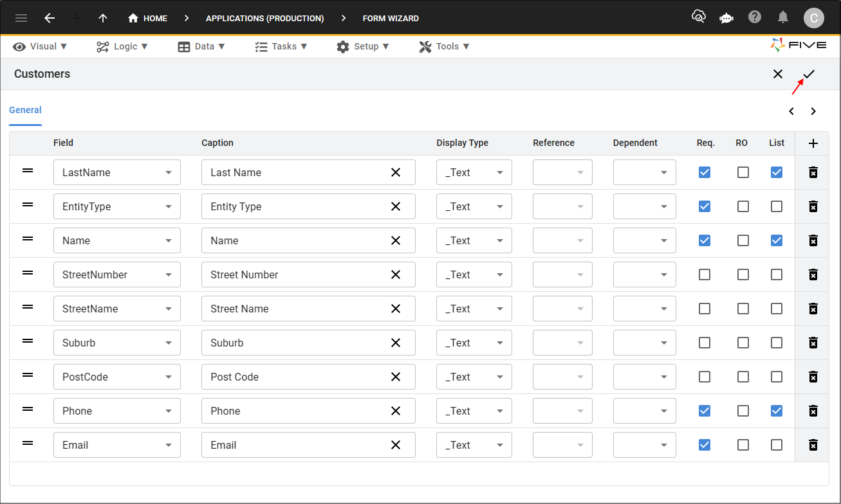Grab the PostCode row reorder handle

[28, 375]
